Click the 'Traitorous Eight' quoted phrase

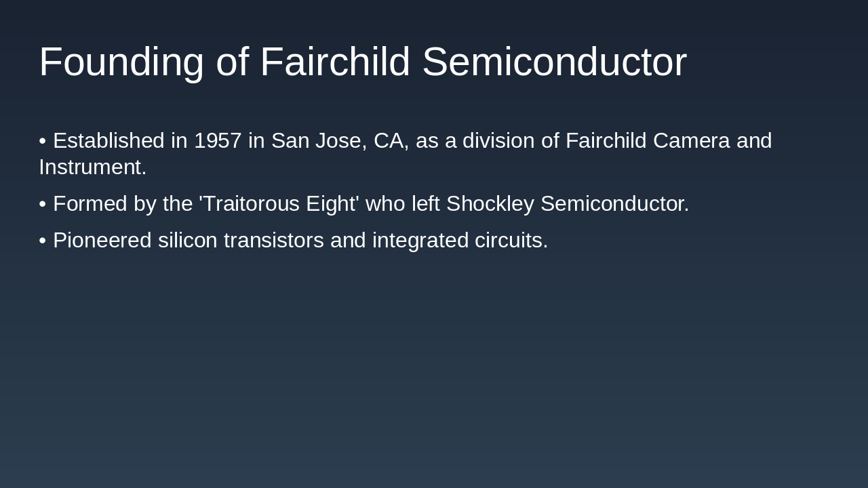[x=279, y=204]
